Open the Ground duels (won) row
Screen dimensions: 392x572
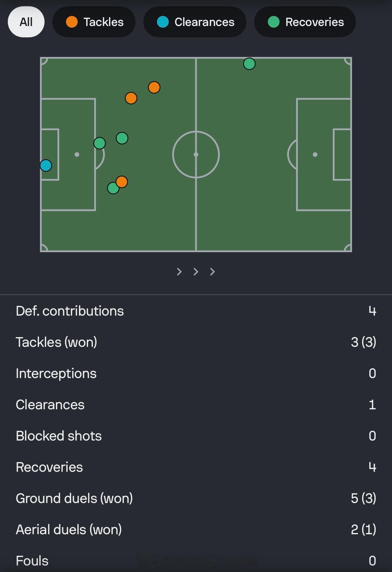[x=196, y=498]
